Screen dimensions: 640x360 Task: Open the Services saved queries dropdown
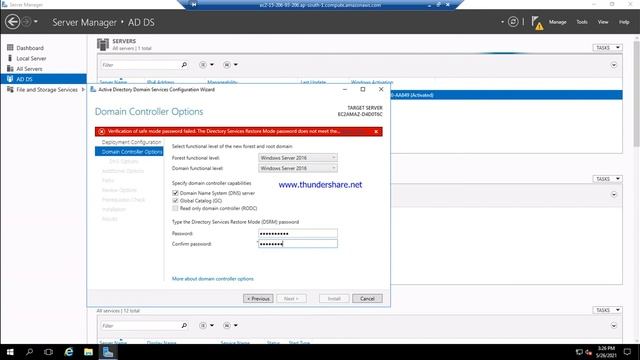[231, 326]
